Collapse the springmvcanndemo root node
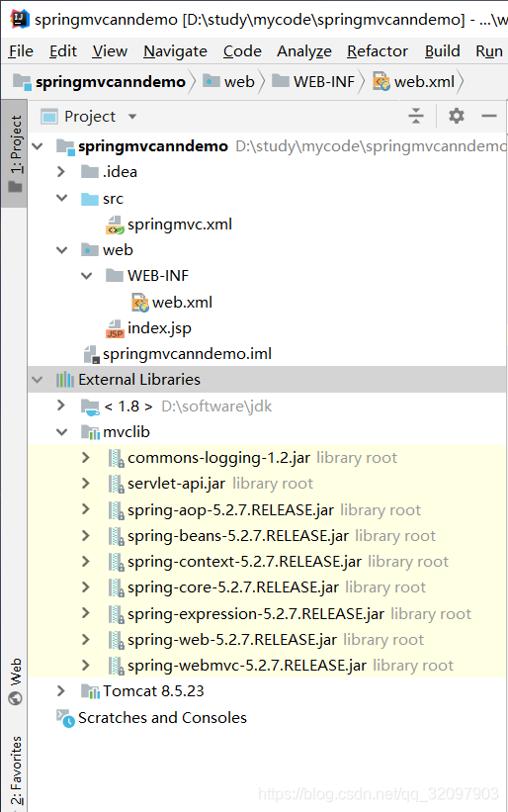Screen dimensions: 508x812 point(38,146)
